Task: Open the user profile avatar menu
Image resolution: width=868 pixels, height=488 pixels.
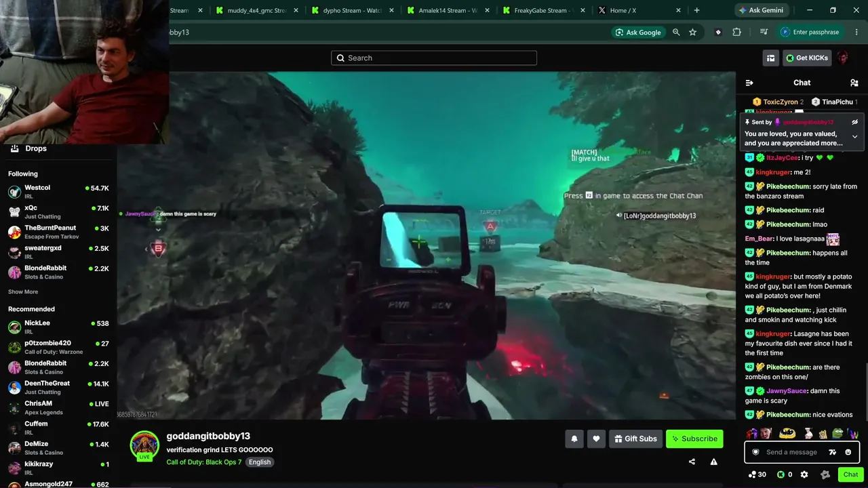Action: coord(843,58)
